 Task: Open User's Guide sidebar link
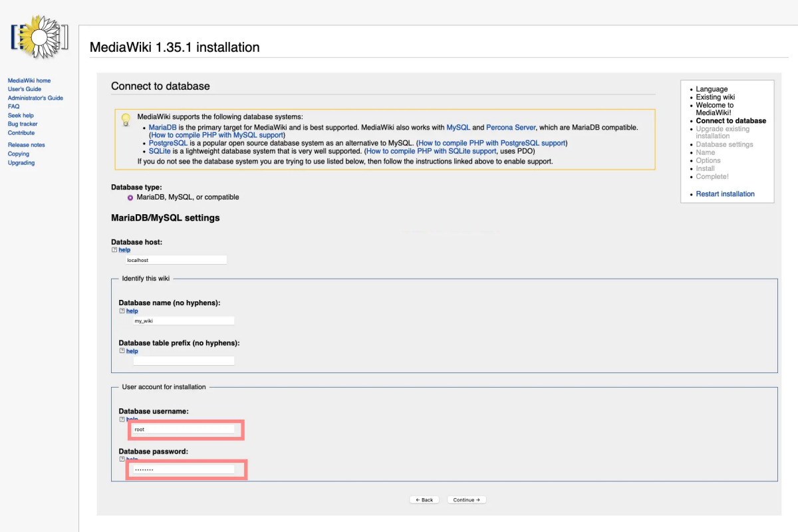[x=25, y=89]
